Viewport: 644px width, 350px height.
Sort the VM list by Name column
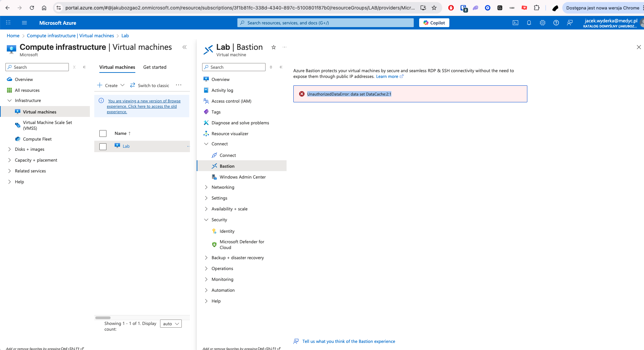[122, 133]
